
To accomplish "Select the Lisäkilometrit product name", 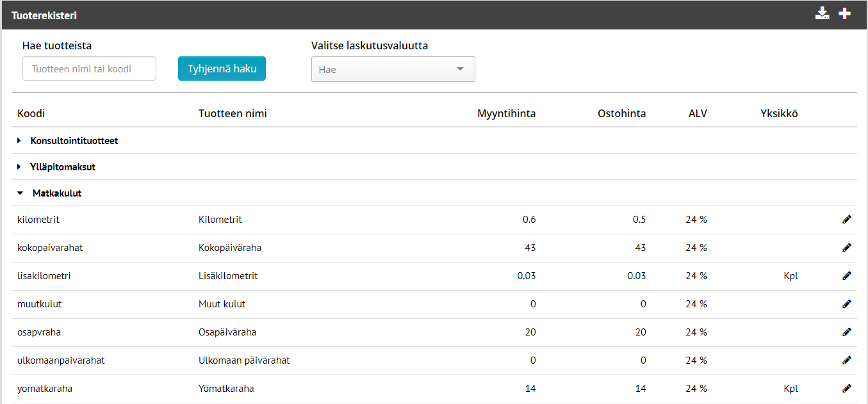I will [228, 276].
